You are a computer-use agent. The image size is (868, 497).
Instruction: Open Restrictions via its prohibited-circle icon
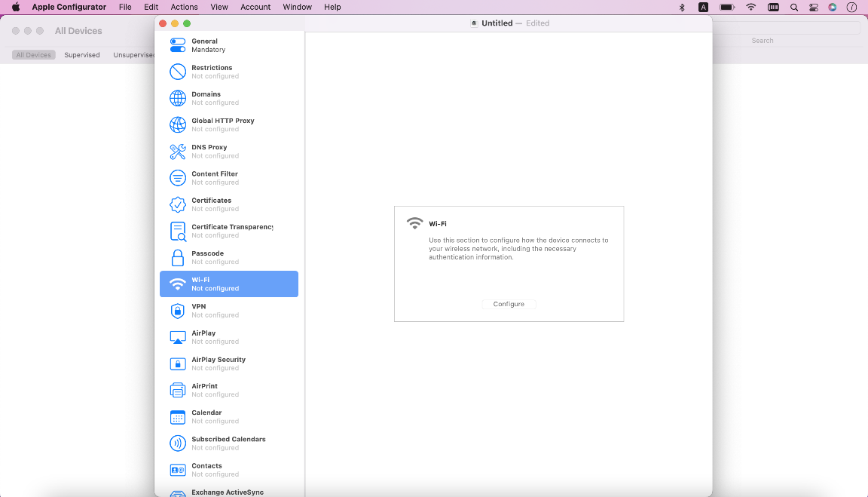coord(178,72)
